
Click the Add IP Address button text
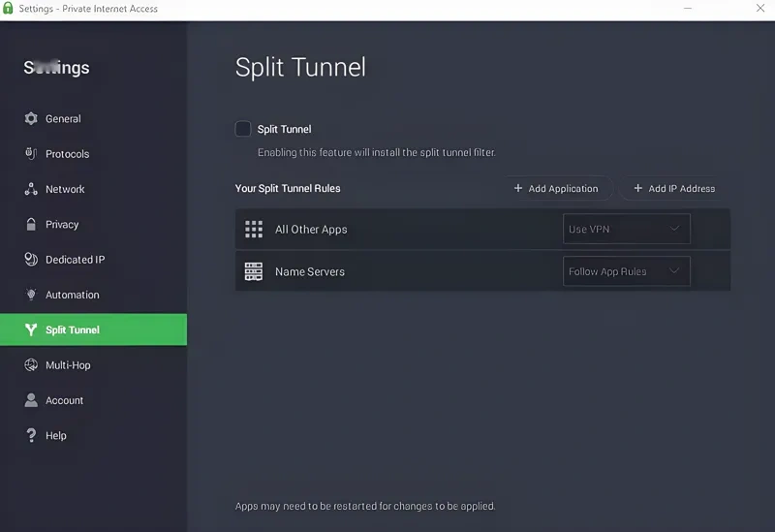(x=682, y=188)
